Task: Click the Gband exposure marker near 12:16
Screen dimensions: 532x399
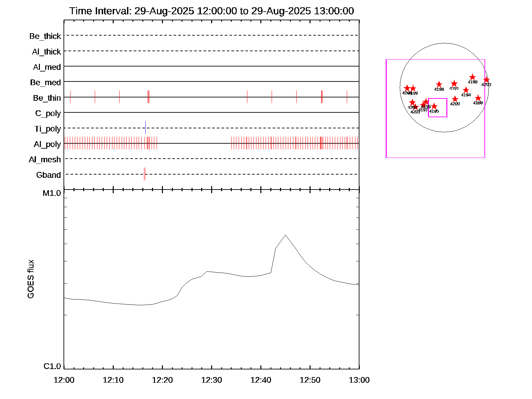Action: pos(145,174)
